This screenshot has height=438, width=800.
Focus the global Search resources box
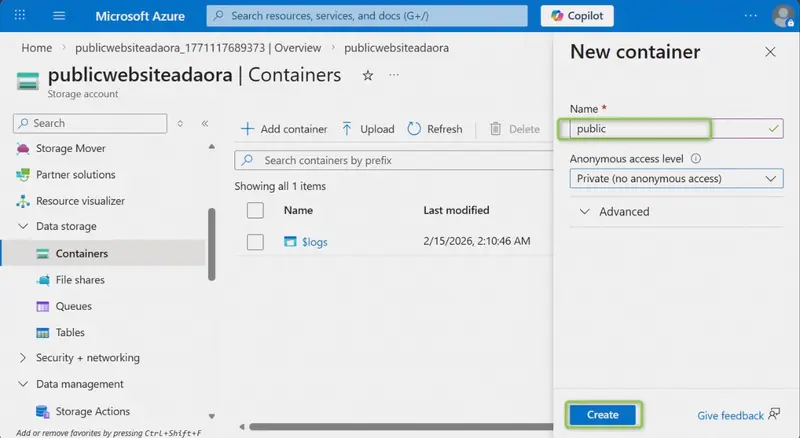pyautogui.click(x=367, y=16)
